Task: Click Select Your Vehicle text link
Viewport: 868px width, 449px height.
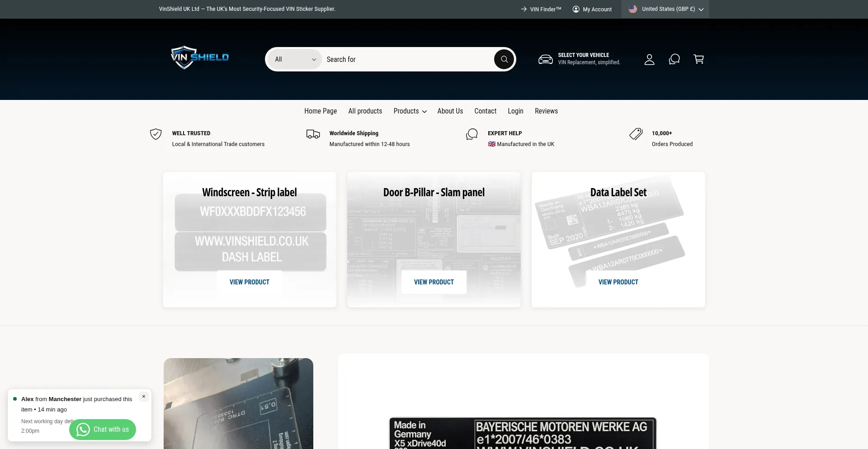Action: (x=583, y=55)
